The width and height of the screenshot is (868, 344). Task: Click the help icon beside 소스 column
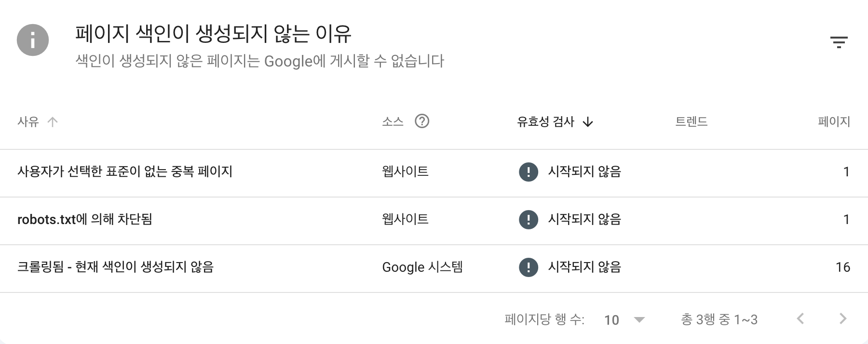click(422, 121)
